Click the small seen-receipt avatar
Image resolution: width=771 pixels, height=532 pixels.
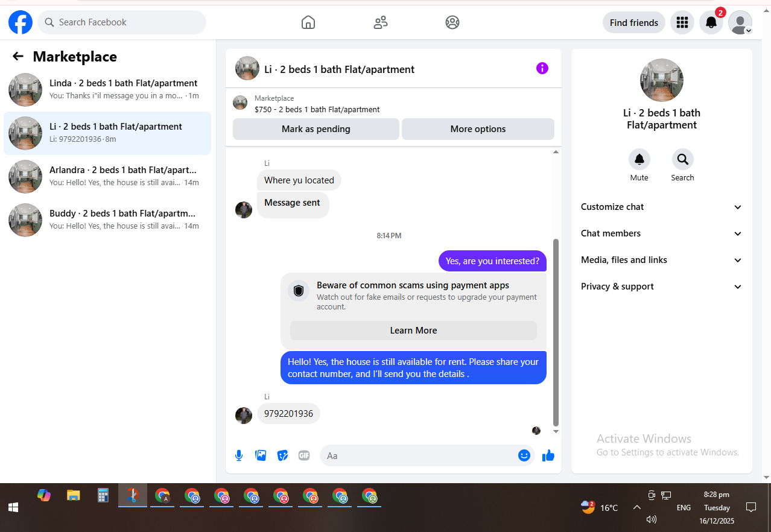click(536, 431)
